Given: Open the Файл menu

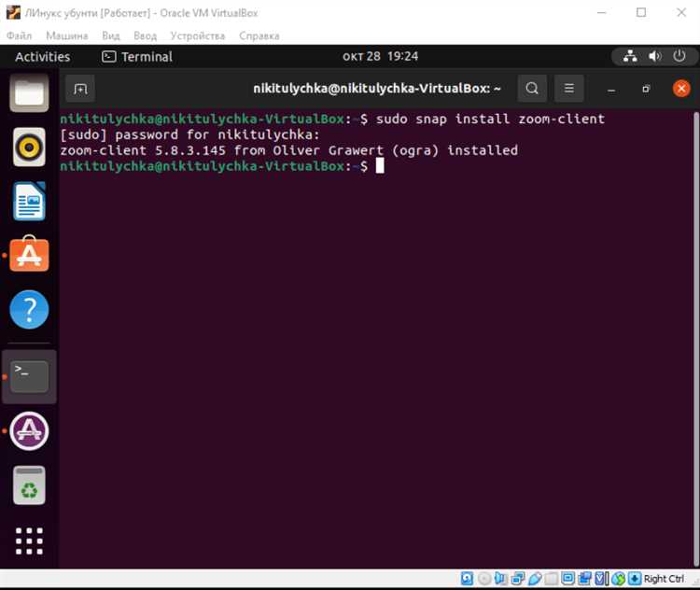Looking at the screenshot, I should pyautogui.click(x=19, y=35).
